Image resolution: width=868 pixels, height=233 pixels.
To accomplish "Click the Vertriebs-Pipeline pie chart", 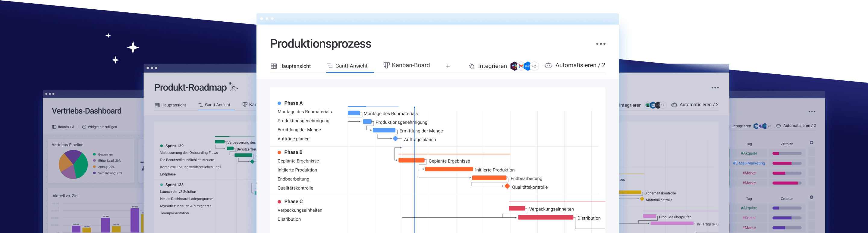I will coord(73,164).
